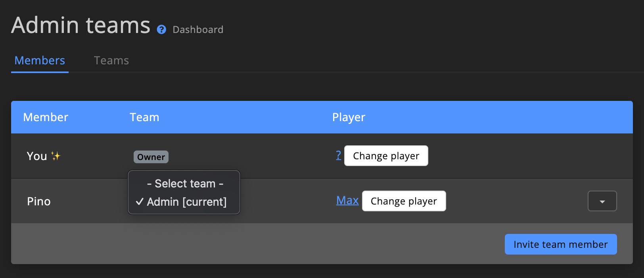
Task: Click the Owner badge
Action: point(151,157)
